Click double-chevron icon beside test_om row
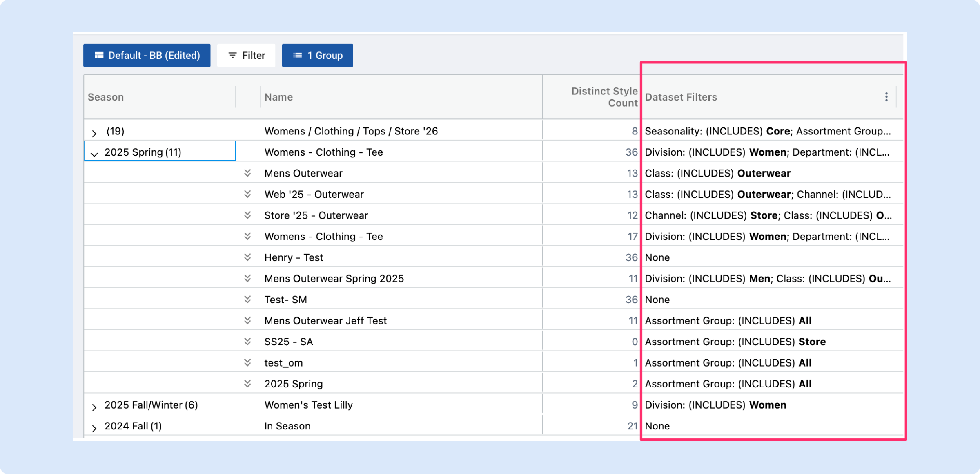 [x=247, y=362]
